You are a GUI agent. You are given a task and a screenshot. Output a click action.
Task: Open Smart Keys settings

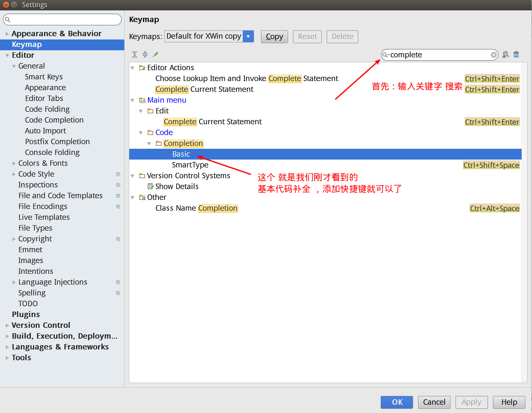click(44, 77)
